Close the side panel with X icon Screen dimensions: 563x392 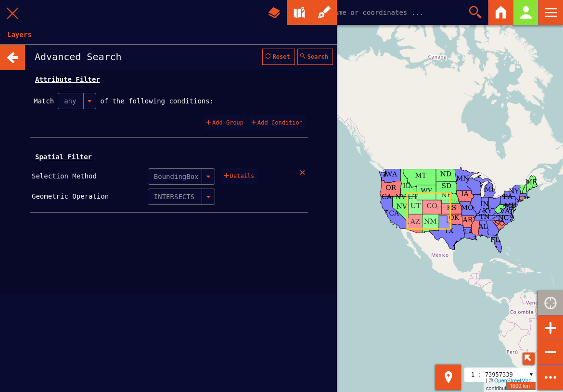(13, 13)
